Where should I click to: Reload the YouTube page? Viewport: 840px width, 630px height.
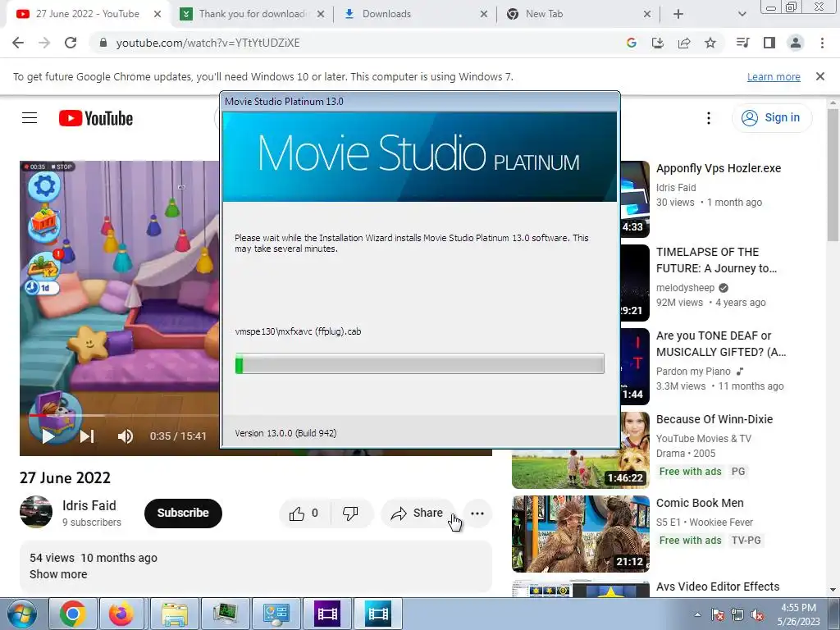71,43
